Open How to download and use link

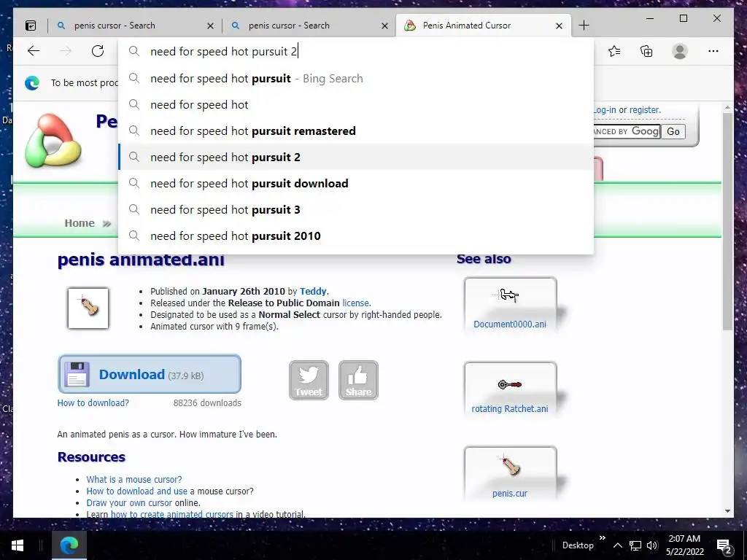tap(136, 491)
